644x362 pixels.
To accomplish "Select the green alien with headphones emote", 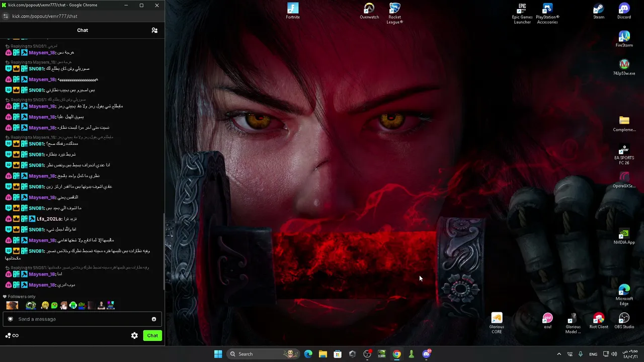I will pos(73,305).
